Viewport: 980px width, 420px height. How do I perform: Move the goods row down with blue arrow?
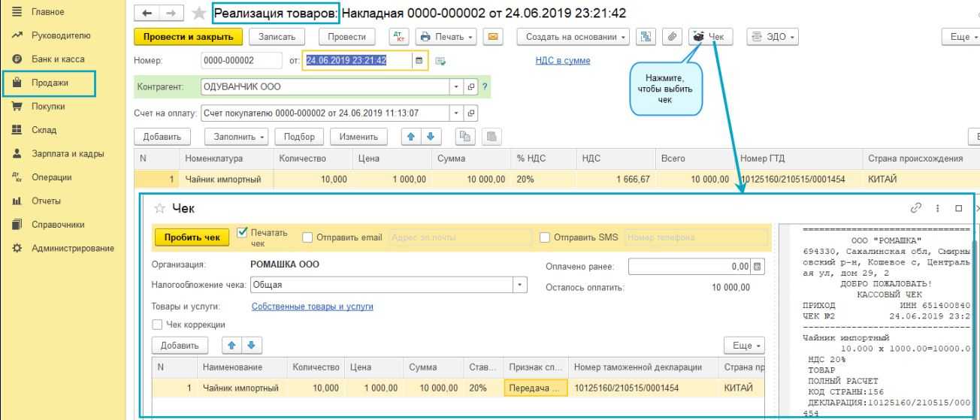point(429,136)
